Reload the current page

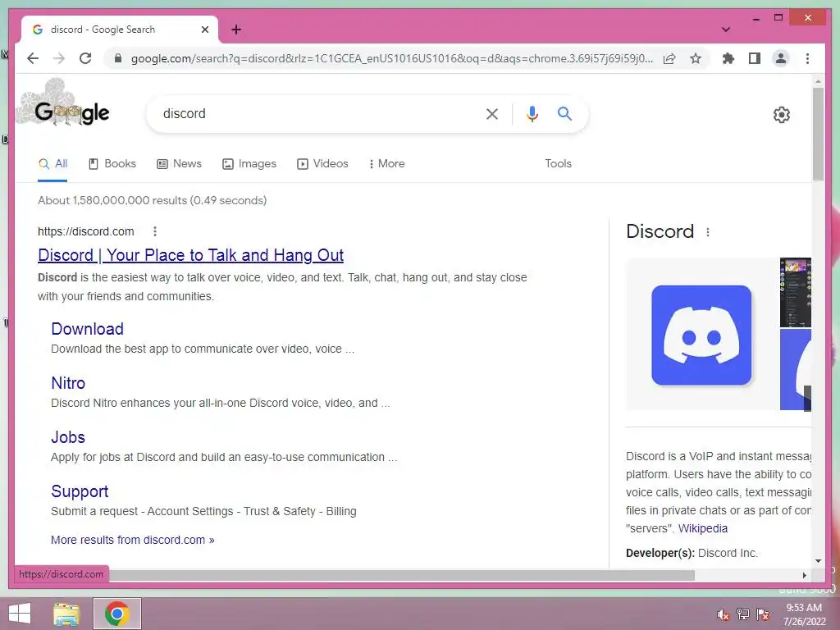tap(85, 58)
